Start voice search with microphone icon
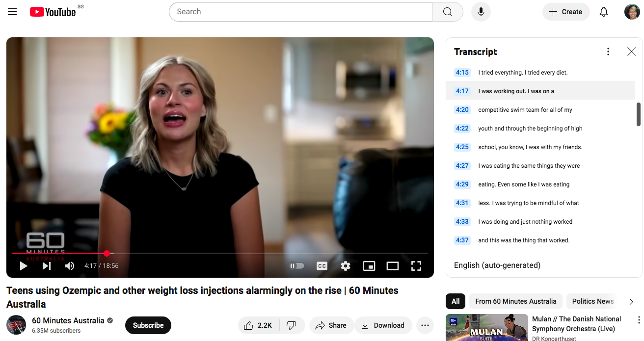This screenshot has width=644, height=341. [481, 12]
